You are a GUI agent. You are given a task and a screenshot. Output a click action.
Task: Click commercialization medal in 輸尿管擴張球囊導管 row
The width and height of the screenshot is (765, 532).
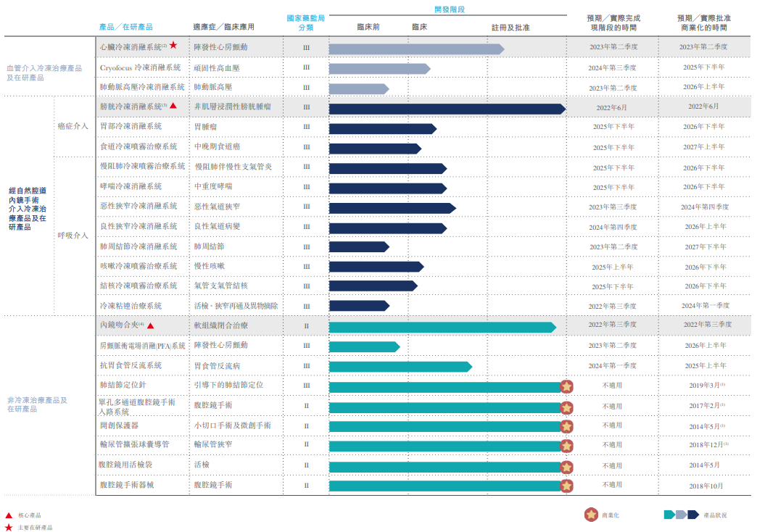tap(566, 446)
